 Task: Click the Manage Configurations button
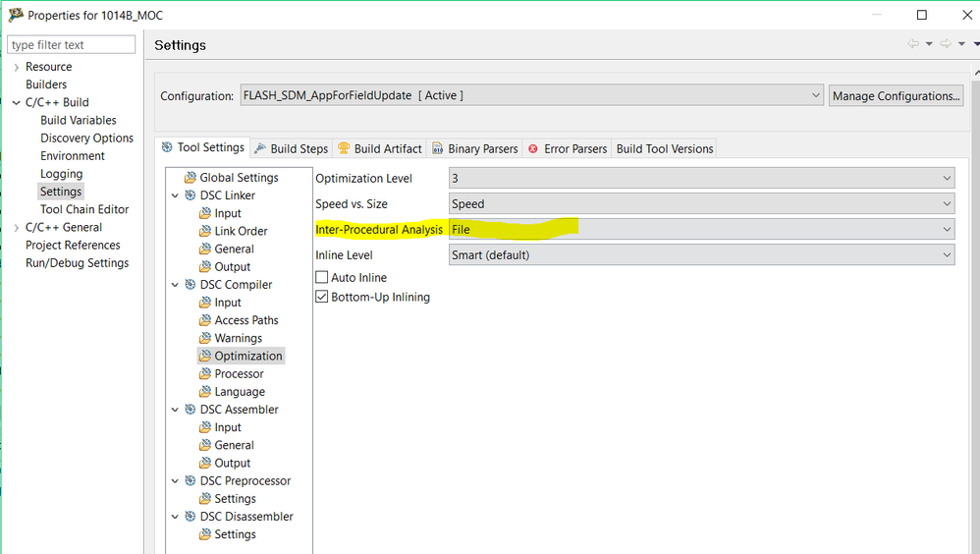(x=896, y=95)
